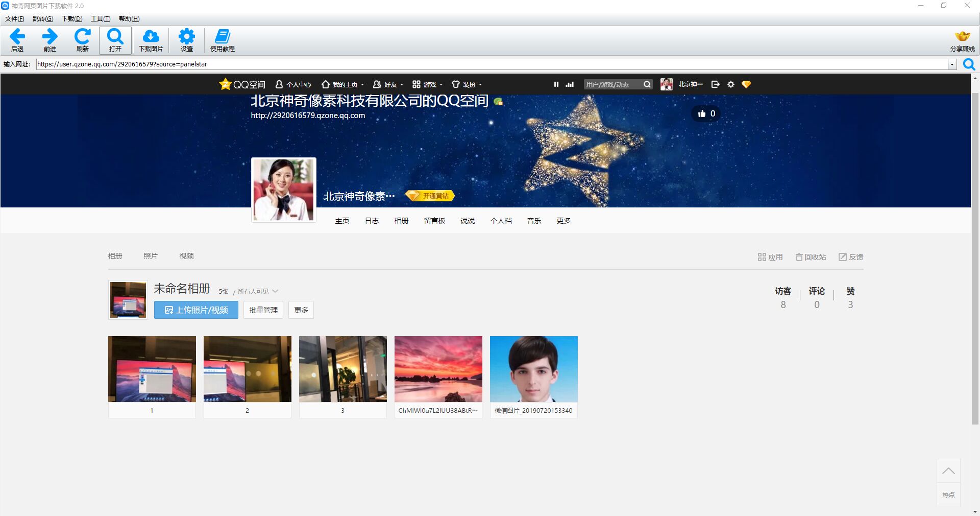Click back-to-top arrow button
Viewport: 980px width, 516px height.
click(x=948, y=471)
